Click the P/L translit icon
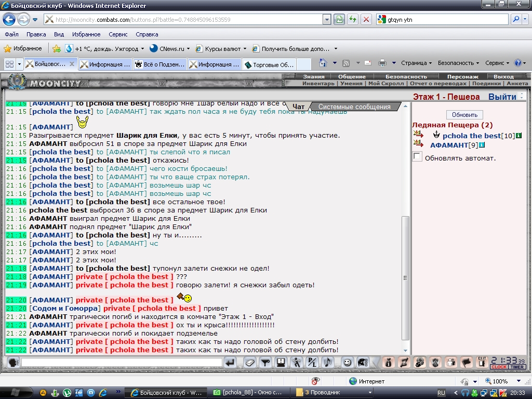 [312, 363]
